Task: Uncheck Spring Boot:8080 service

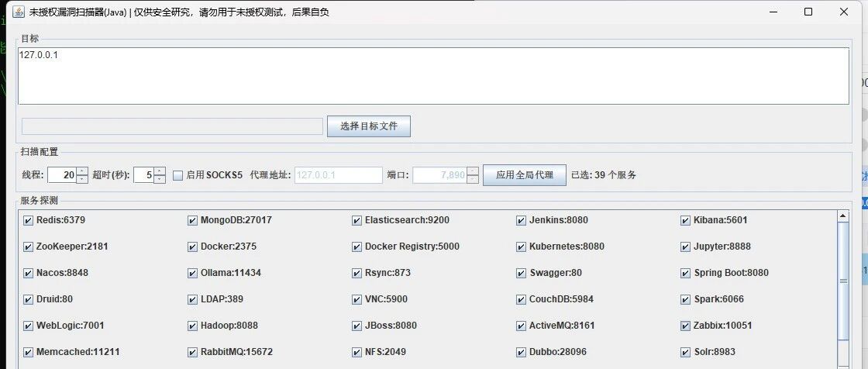Action: (685, 273)
